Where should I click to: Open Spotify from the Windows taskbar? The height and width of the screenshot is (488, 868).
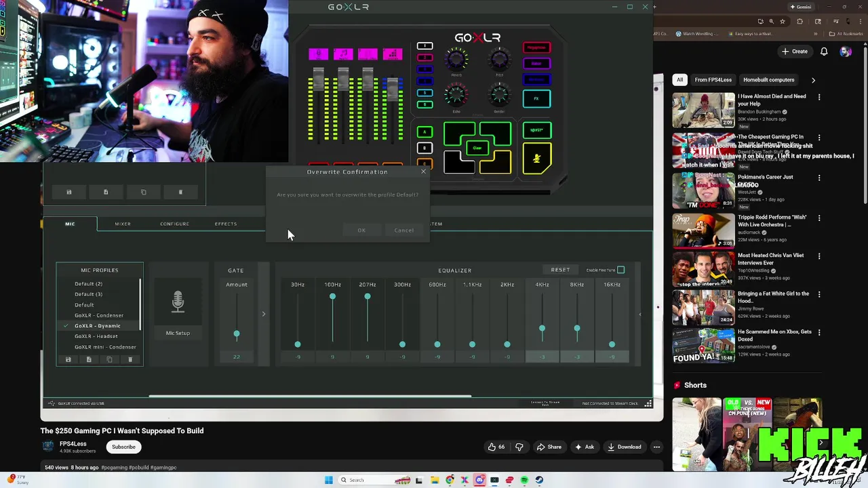tap(524, 480)
